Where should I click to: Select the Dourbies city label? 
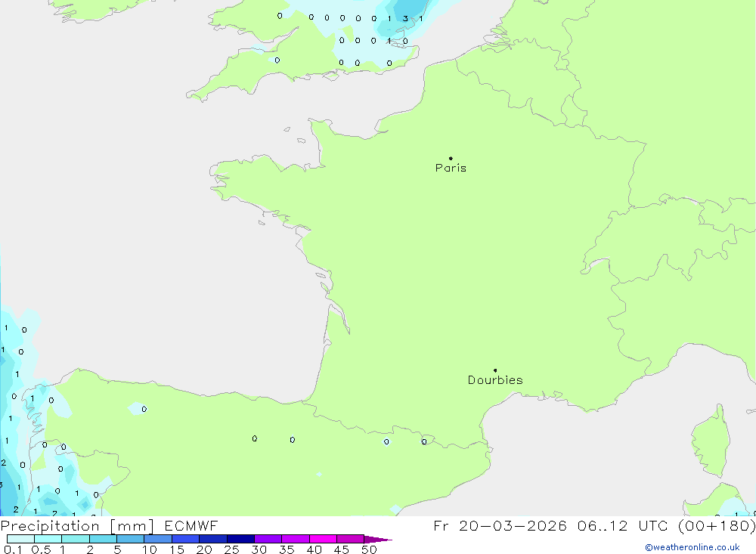[495, 380]
